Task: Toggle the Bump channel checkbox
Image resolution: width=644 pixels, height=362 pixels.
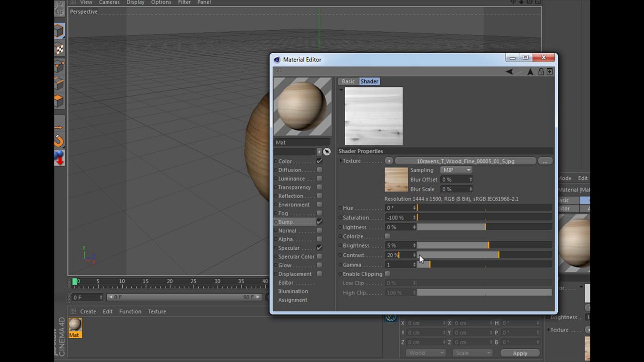Action: tap(319, 222)
